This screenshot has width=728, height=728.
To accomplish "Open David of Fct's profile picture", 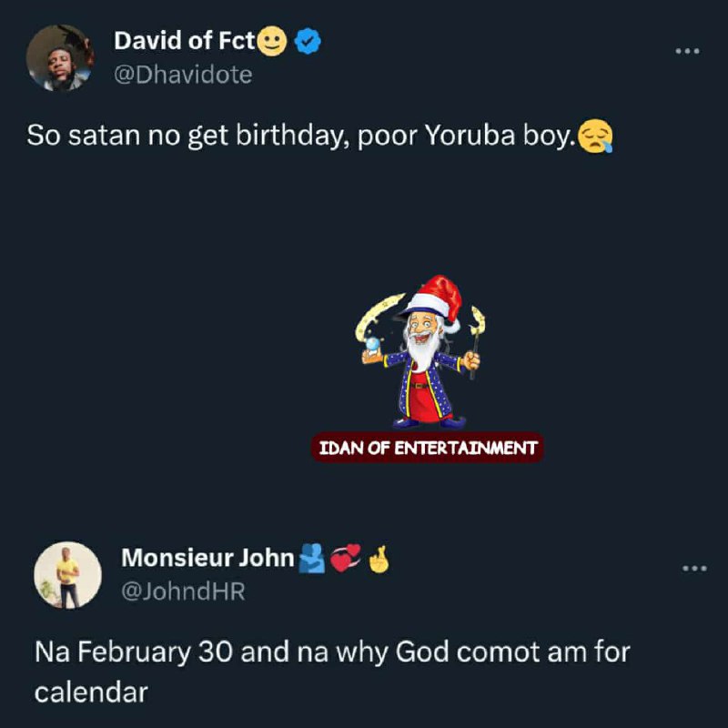I will (x=60, y=58).
